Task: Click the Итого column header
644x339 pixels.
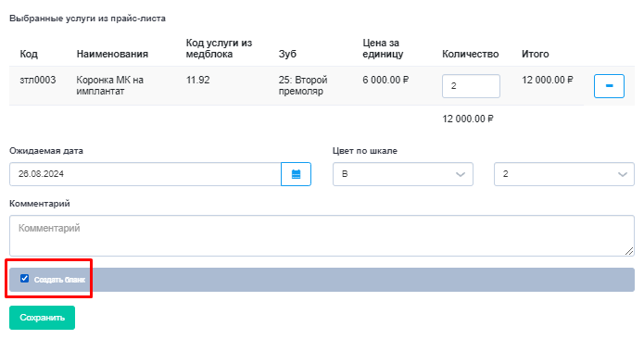Action: point(536,54)
